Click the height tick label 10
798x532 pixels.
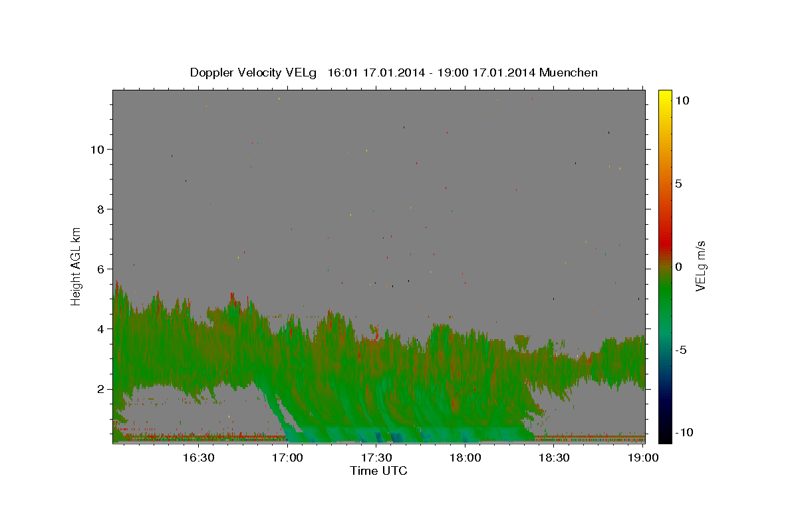[x=98, y=150]
